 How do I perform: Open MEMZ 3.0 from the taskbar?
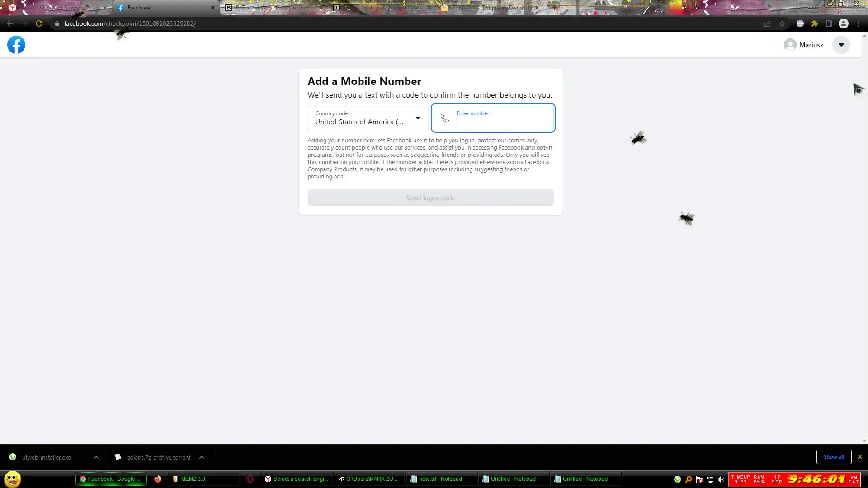click(x=193, y=479)
